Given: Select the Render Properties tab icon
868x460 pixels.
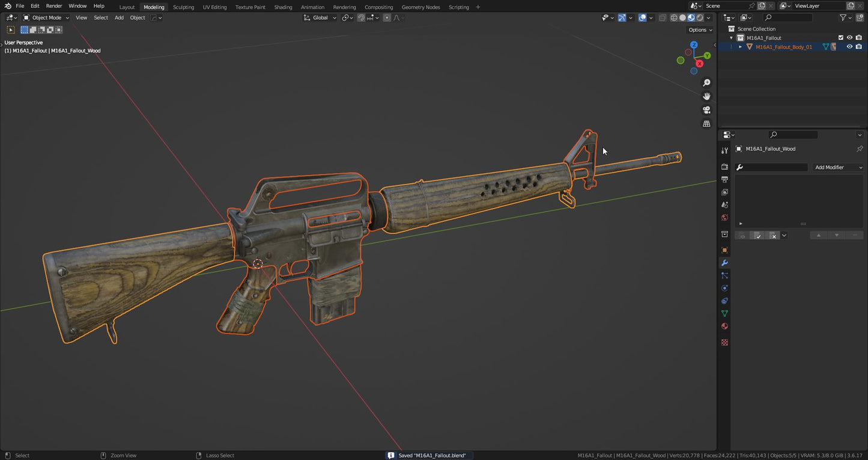Looking at the screenshot, I should click(724, 167).
